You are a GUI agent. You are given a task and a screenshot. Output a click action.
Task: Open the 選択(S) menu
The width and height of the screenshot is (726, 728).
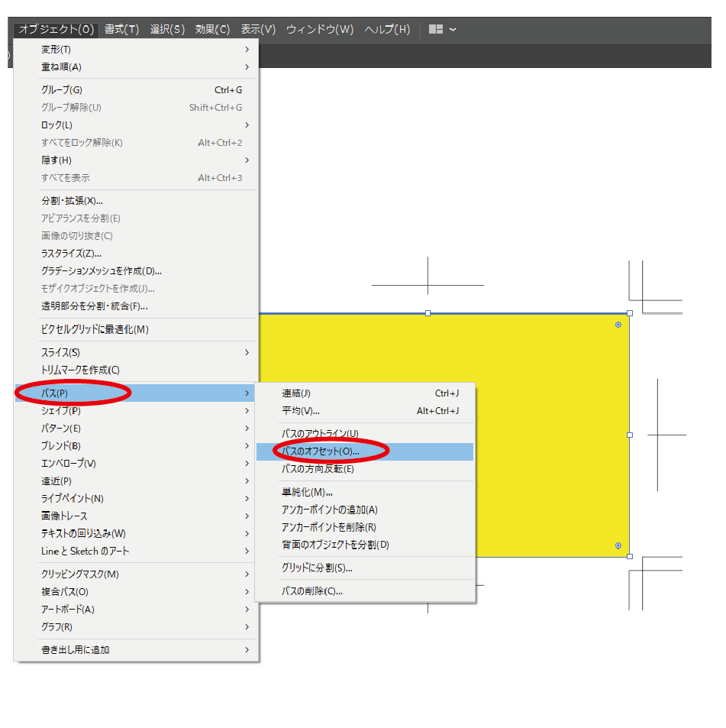pos(167,29)
